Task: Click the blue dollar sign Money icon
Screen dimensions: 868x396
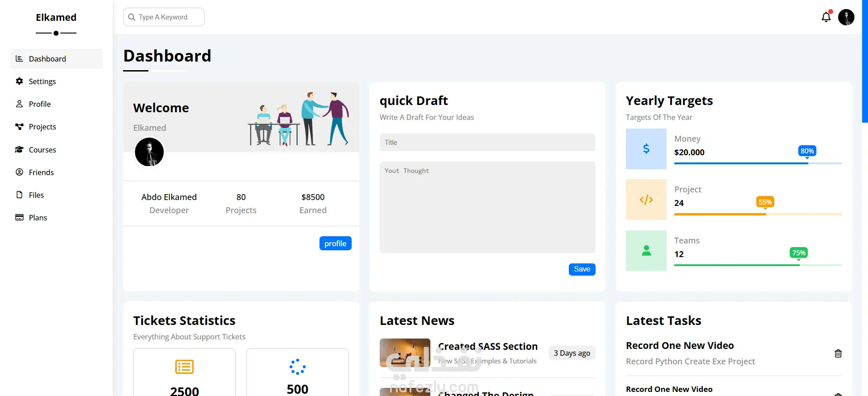Action: click(x=646, y=149)
